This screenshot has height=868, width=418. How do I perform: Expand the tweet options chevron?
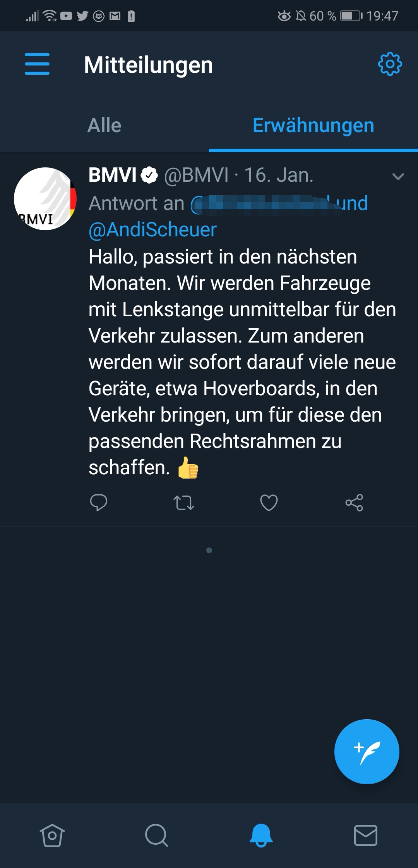point(398,177)
